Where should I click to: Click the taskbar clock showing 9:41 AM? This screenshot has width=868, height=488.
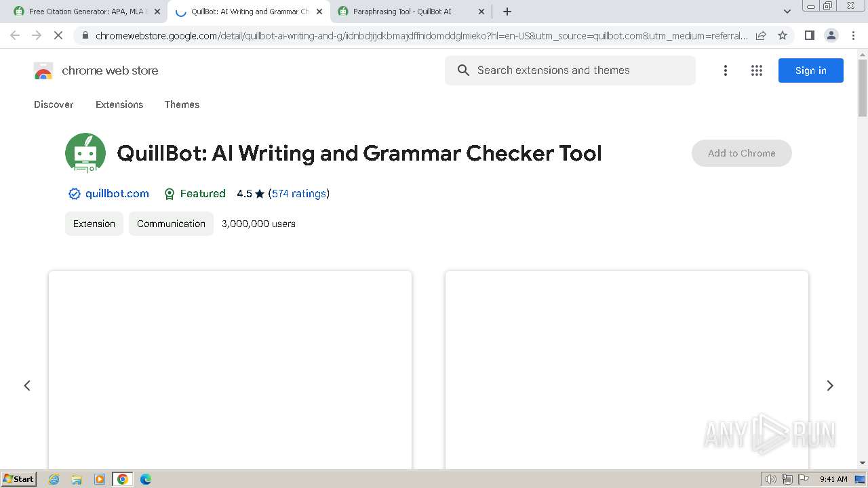(833, 479)
